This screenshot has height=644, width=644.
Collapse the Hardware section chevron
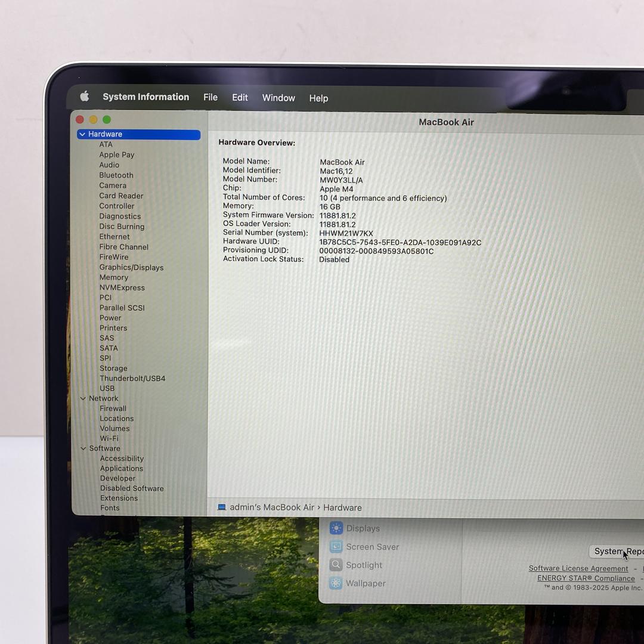pyautogui.click(x=82, y=134)
